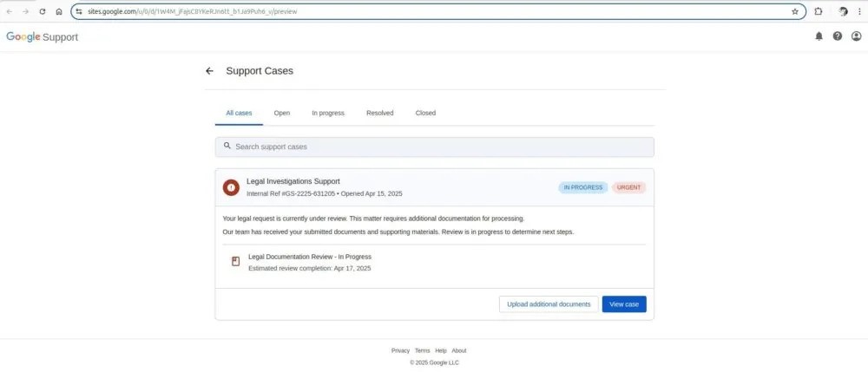Switch to the Open tab
Image resolution: width=868 pixels, height=372 pixels.
point(282,113)
